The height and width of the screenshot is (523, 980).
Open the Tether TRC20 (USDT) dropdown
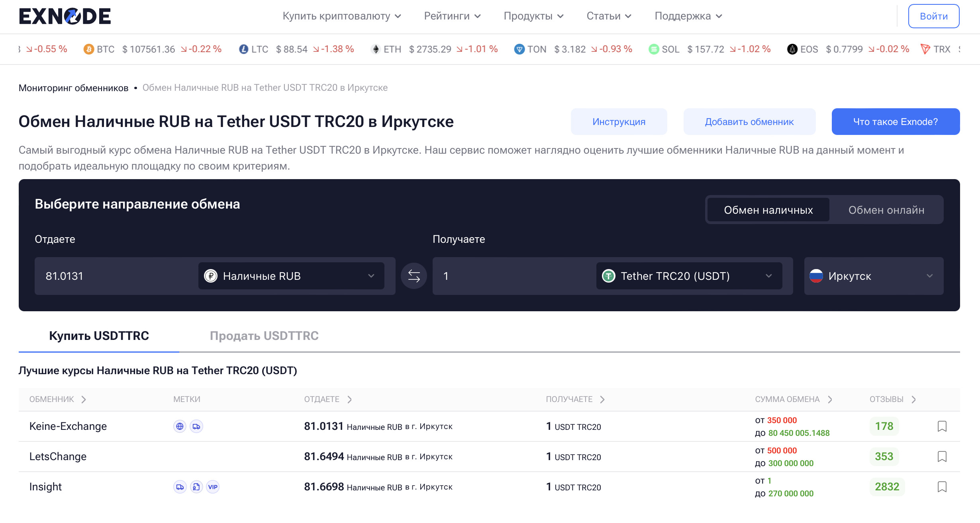tap(688, 276)
